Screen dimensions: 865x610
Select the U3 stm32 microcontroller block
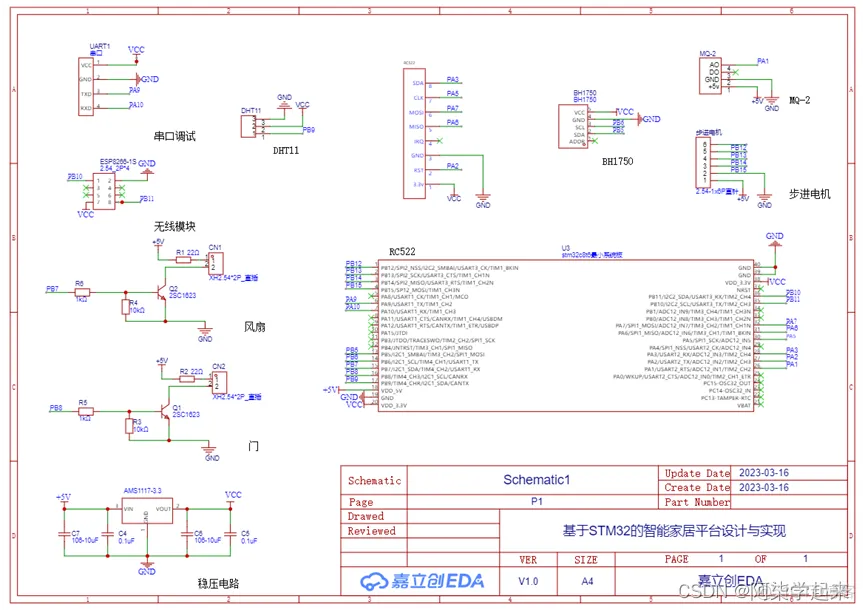coord(566,336)
